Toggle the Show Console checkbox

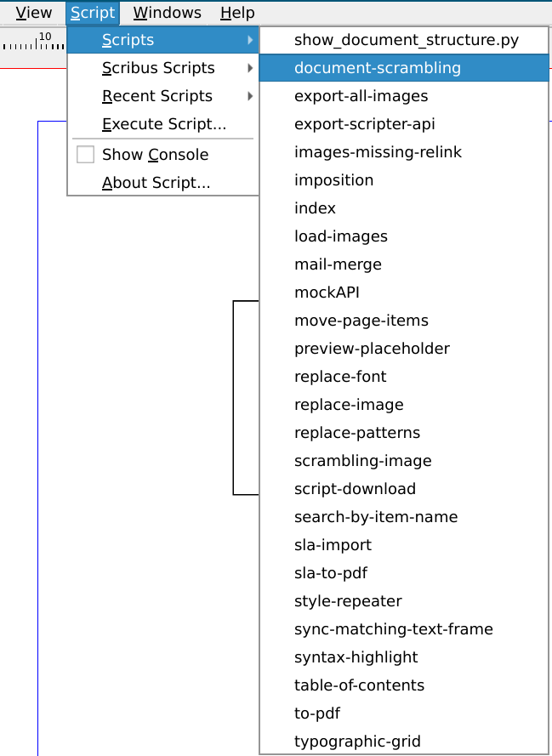point(85,155)
